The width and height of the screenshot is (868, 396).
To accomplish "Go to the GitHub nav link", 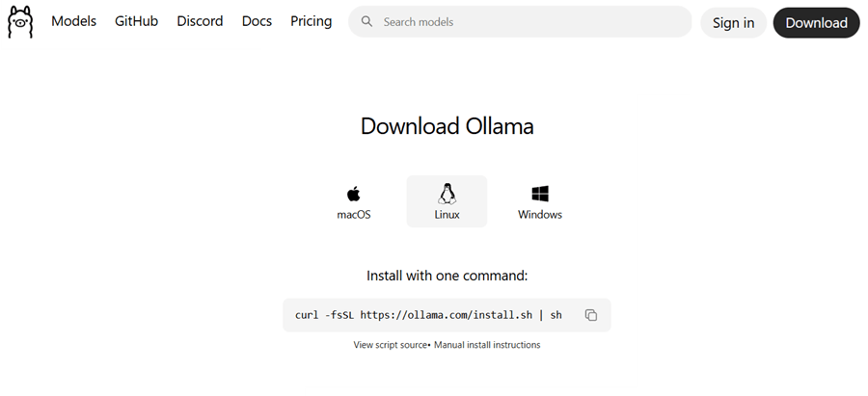I will (136, 21).
